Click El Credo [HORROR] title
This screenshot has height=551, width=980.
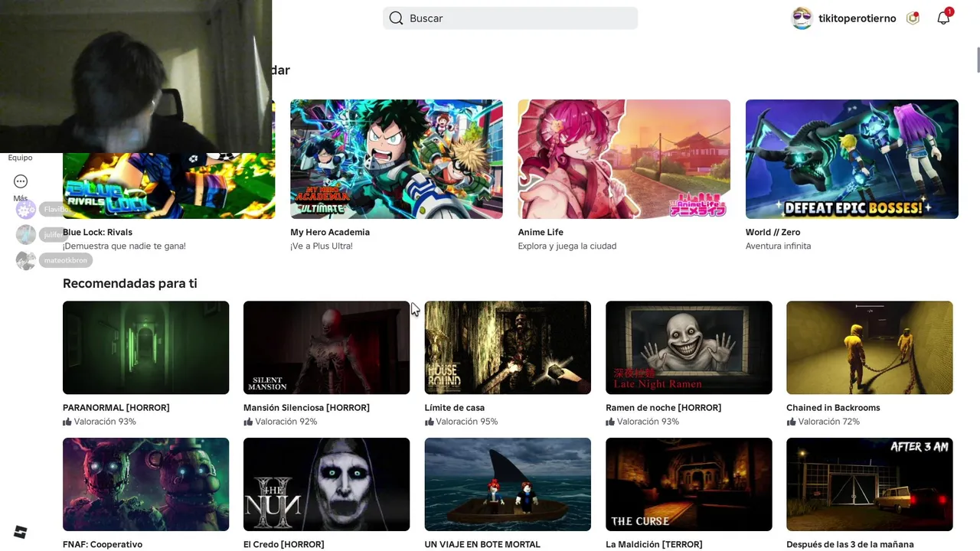tap(284, 545)
